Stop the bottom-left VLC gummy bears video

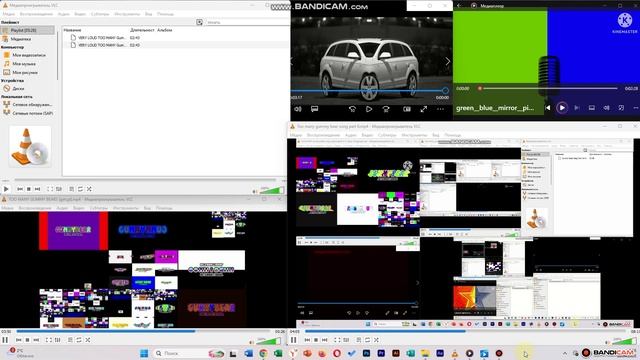[27, 340]
